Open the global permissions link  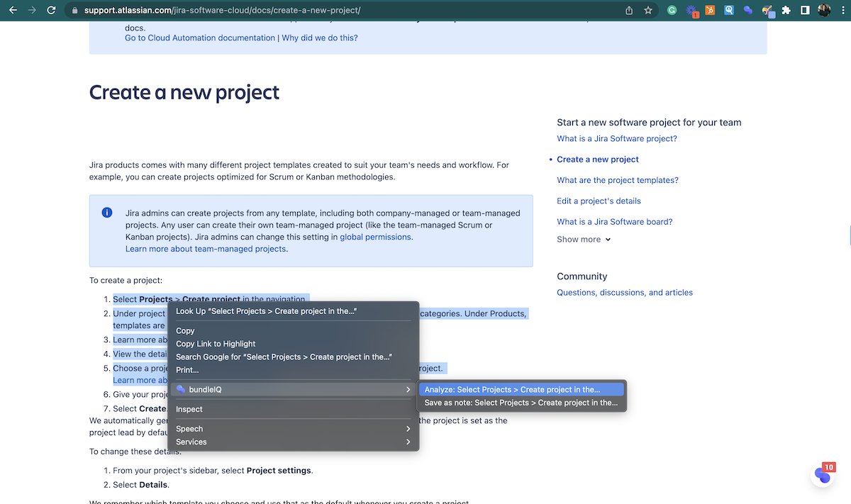[x=375, y=237]
